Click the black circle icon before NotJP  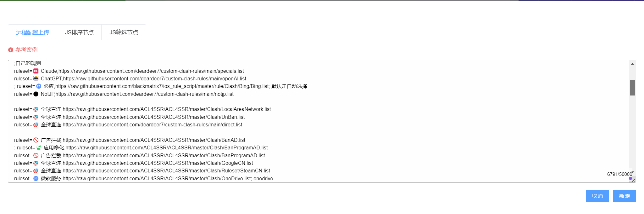[x=36, y=94]
